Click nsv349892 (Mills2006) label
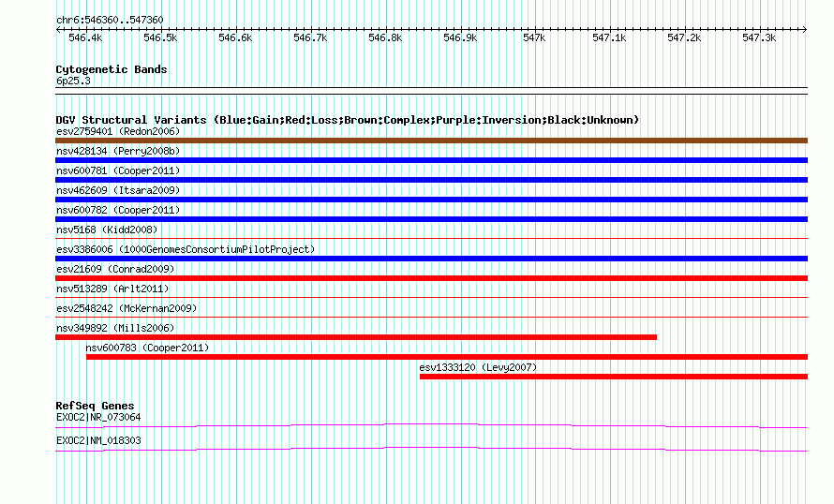Screen dimensions: 834x504 click(x=115, y=328)
